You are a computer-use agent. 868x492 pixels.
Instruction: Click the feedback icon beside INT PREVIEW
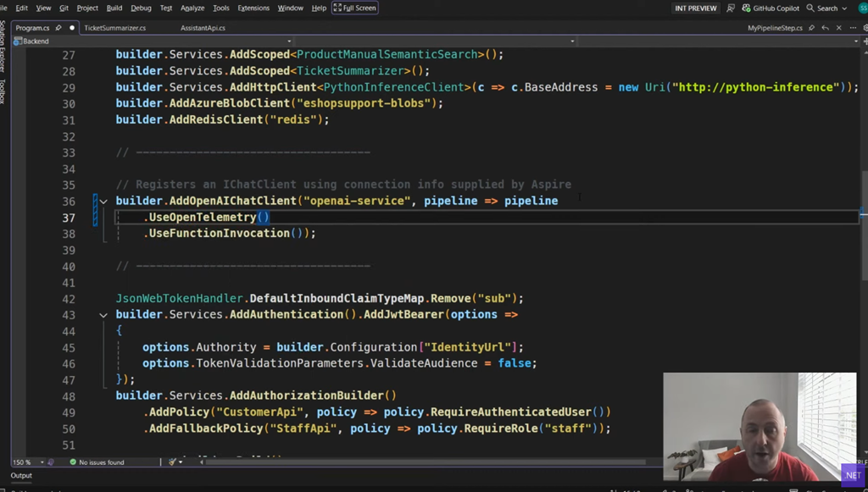click(x=730, y=8)
